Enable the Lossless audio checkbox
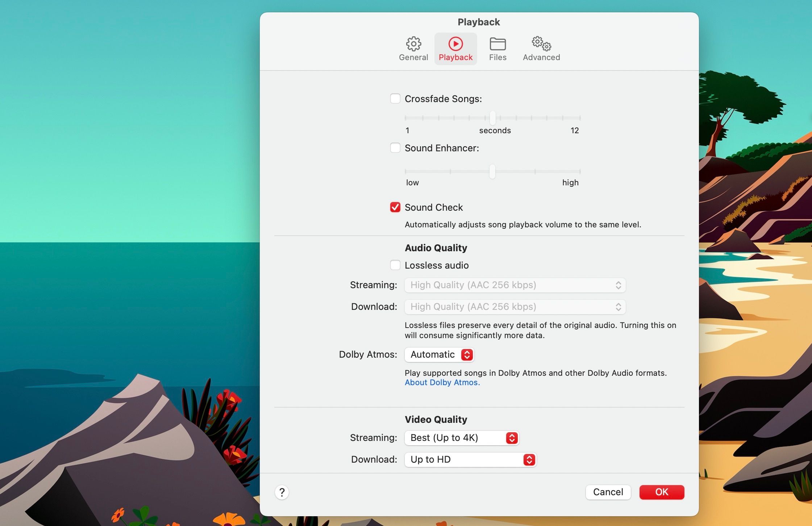Screen dimensions: 812x526 click(x=395, y=265)
